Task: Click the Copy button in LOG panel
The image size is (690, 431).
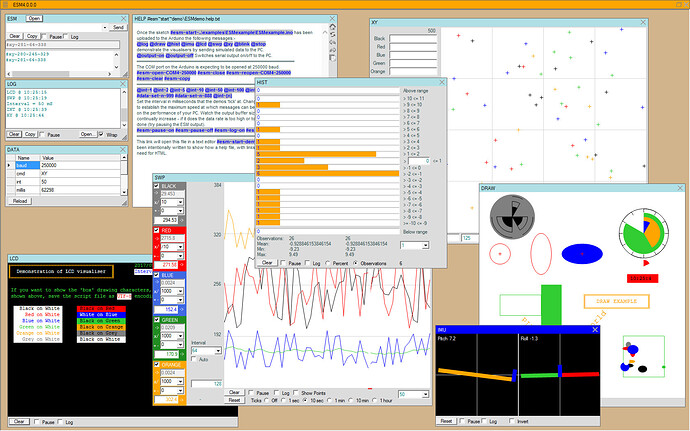Action: [x=30, y=134]
